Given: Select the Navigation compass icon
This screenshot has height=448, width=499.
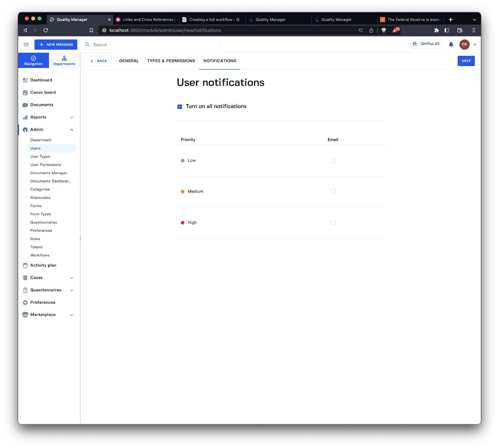Looking at the screenshot, I should [x=33, y=58].
